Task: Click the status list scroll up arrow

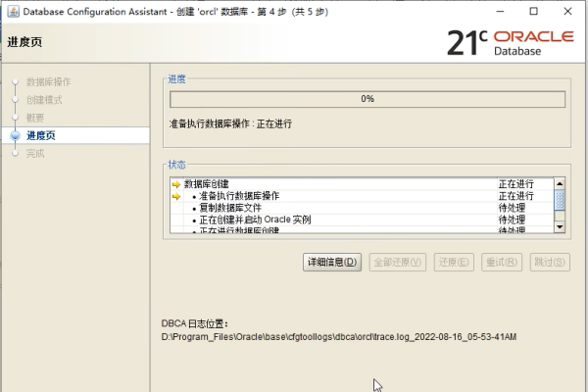Action: 560,183
